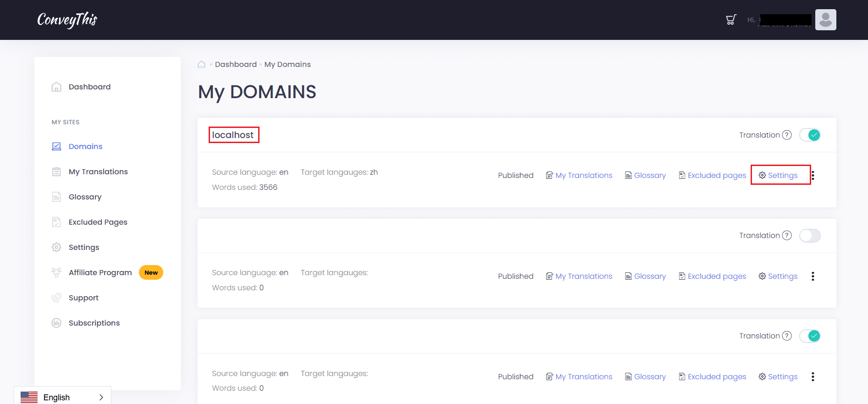Click the Translation help icon for localhost

787,135
